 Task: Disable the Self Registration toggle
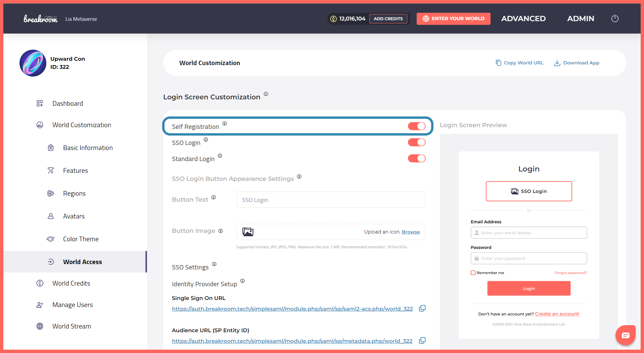tap(416, 126)
